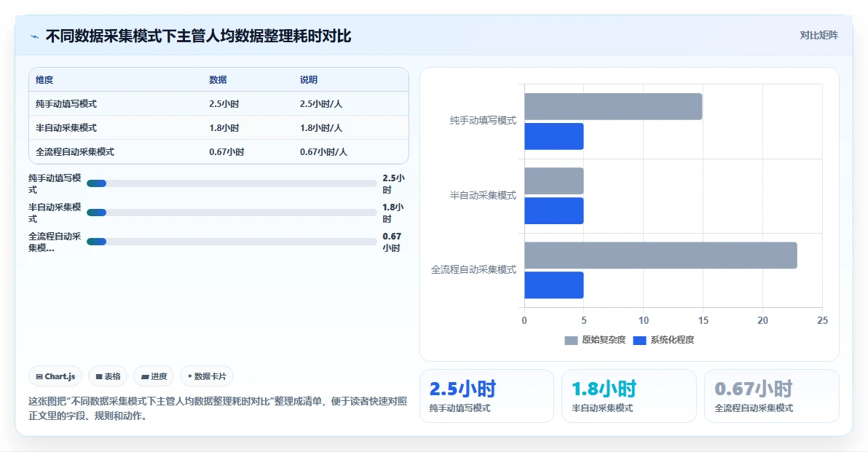Screen dimensions: 868x452
Task: Select table cell 半自动采集模式
Action: click(x=66, y=128)
